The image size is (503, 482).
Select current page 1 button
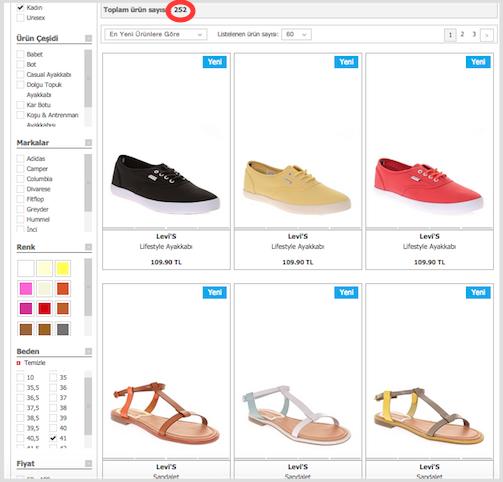point(450,35)
